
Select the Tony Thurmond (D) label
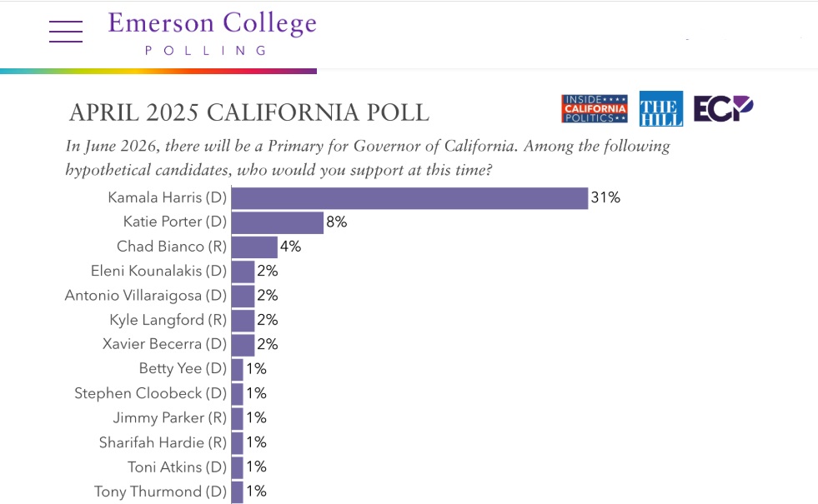[160, 492]
